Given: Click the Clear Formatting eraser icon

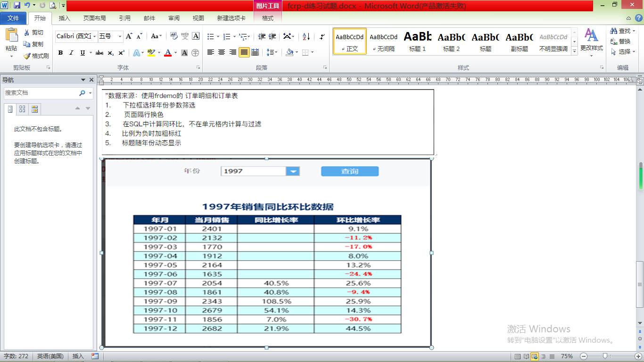Looking at the screenshot, I should 173,36.
